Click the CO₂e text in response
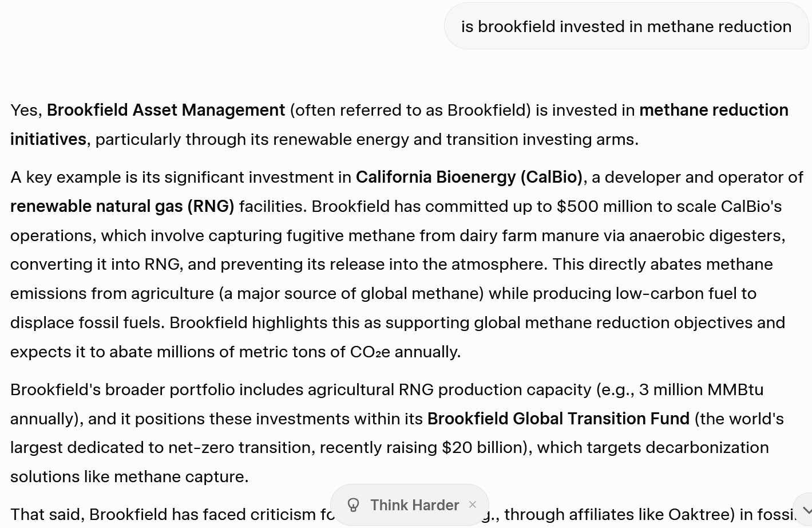Viewport: 812px width, 528px height. (370, 352)
